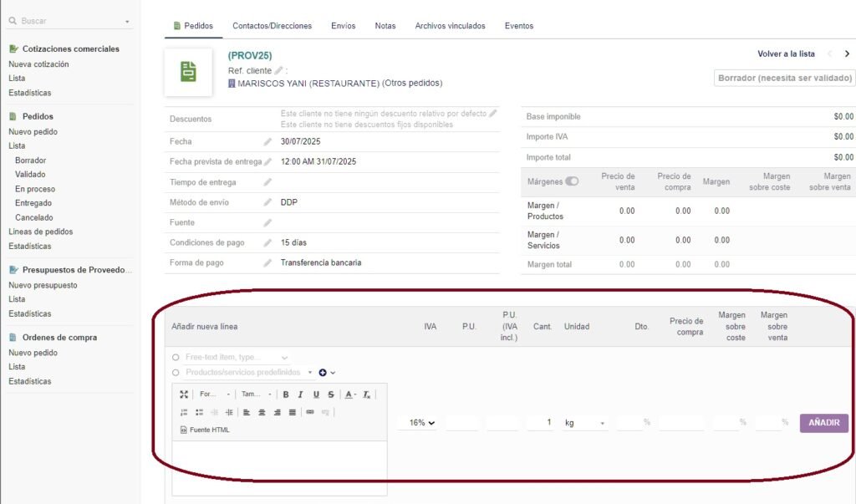856x504 pixels.
Task: Select the Free-text item radio button
Action: (176, 358)
